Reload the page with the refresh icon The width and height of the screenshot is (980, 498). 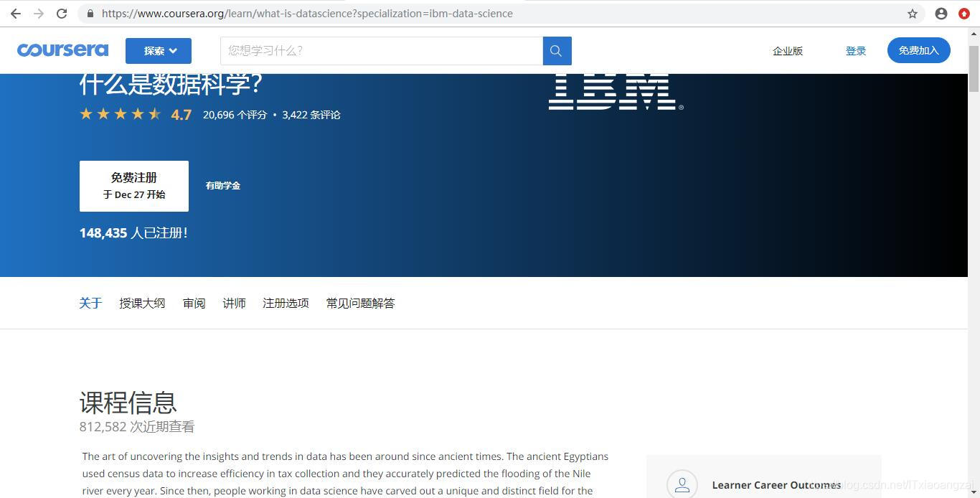pos(62,14)
